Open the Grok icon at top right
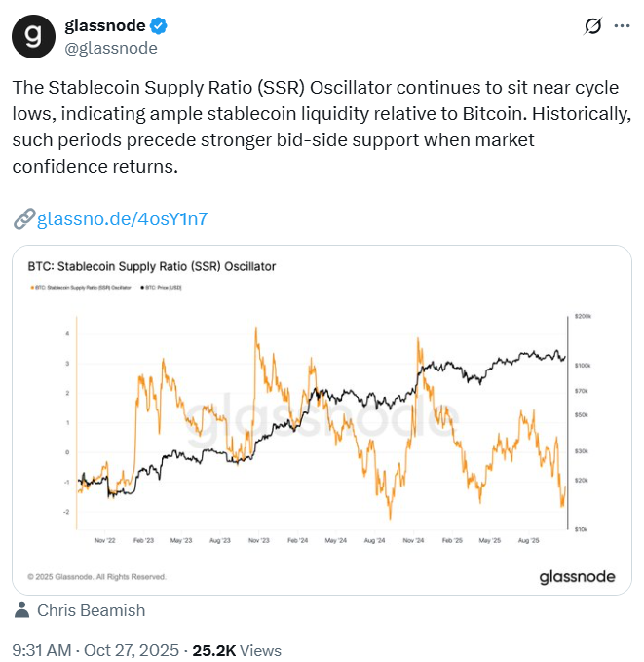 pos(590,26)
